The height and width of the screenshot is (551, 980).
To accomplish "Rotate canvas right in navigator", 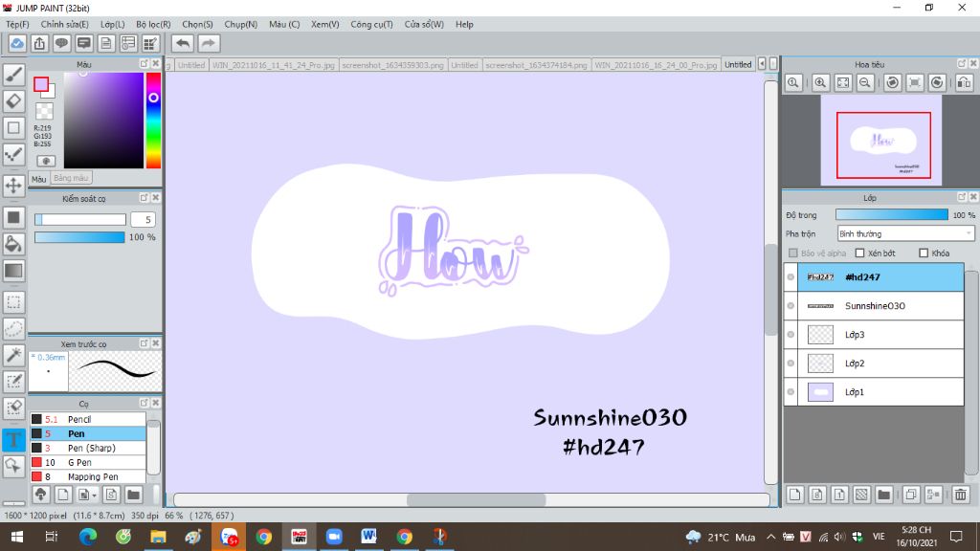I will click(x=937, y=82).
